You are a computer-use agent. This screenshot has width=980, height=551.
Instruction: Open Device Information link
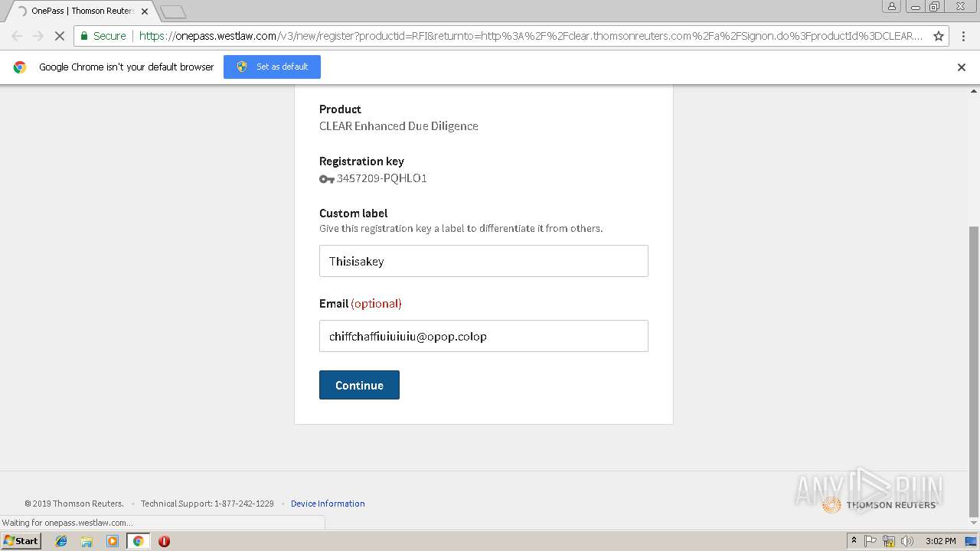tap(328, 504)
